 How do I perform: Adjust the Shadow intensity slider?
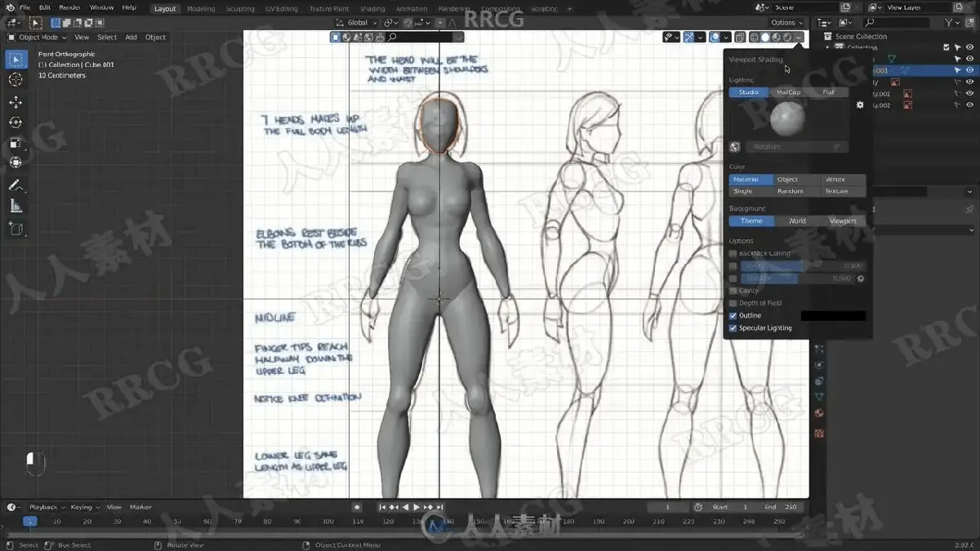tap(796, 278)
